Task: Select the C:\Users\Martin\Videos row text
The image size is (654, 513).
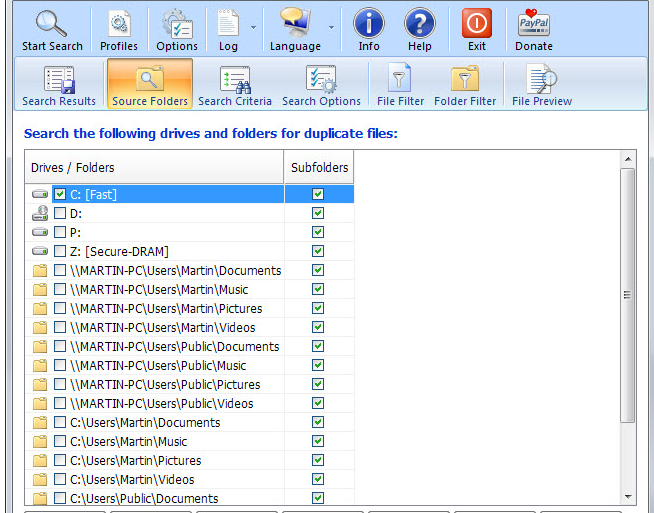Action: (132, 479)
